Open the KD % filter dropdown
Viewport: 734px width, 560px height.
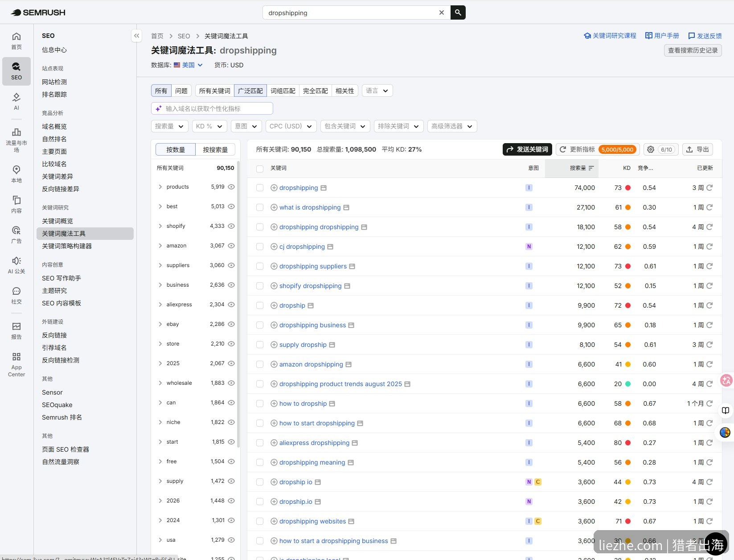click(x=209, y=126)
